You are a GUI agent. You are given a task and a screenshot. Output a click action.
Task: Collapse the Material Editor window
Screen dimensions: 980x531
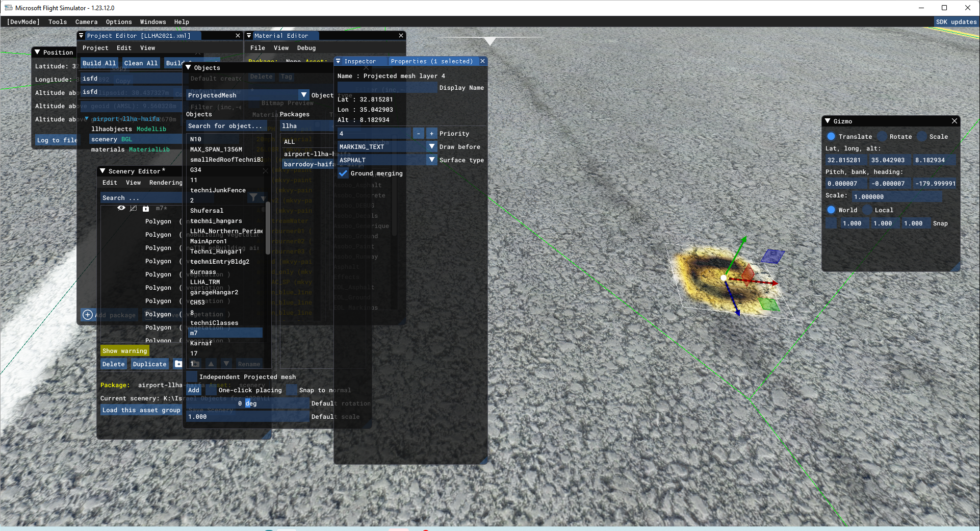point(249,36)
